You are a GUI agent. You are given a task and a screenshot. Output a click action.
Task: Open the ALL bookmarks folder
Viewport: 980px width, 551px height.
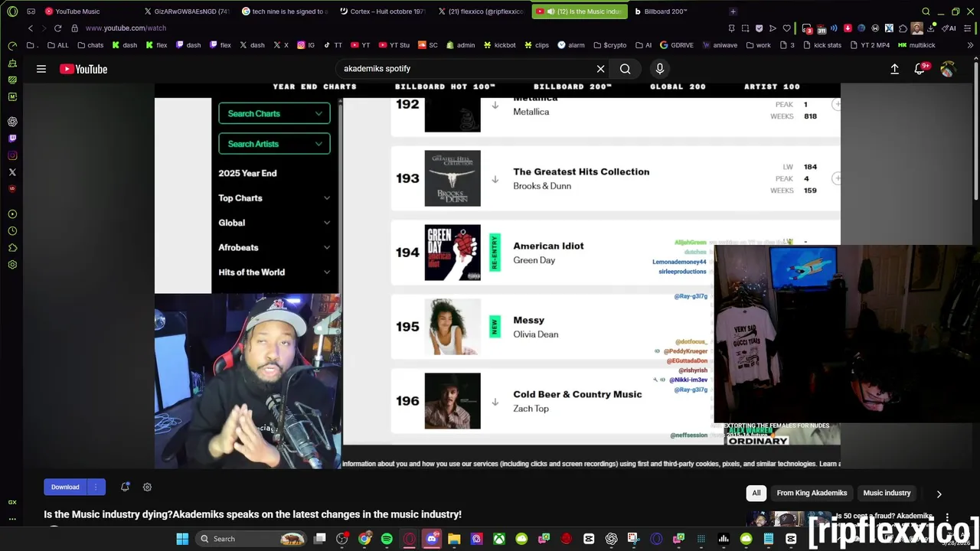coord(57,45)
